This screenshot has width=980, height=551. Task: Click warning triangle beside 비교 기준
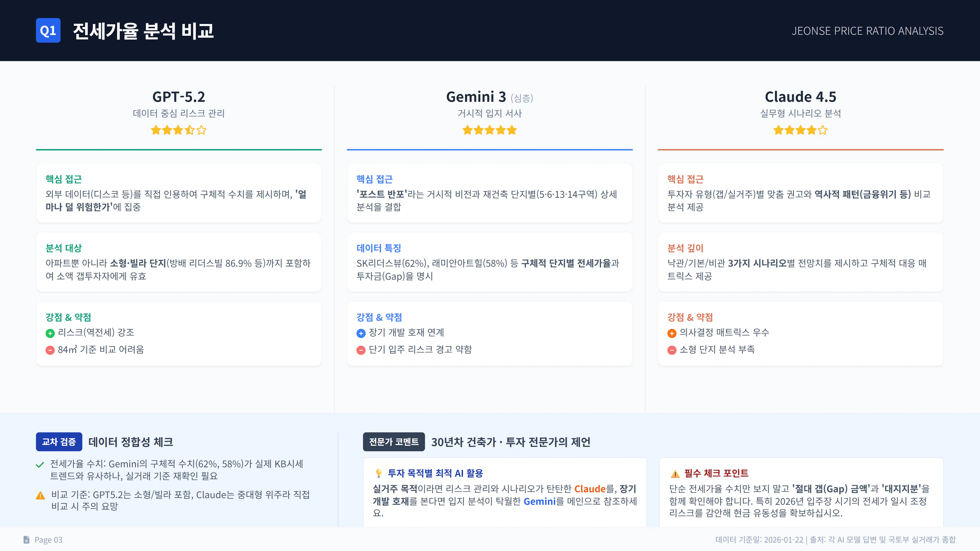[x=40, y=495]
